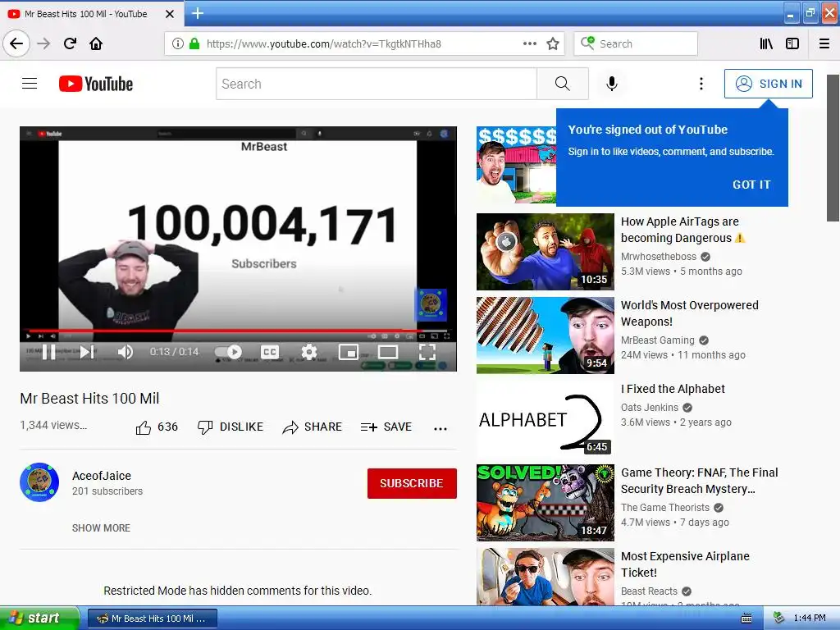Open MrBeast Gaming channel link

point(657,340)
